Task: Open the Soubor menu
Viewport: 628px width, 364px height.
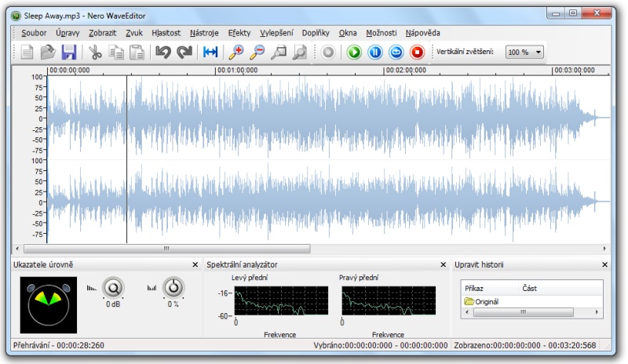Action: click(x=34, y=33)
